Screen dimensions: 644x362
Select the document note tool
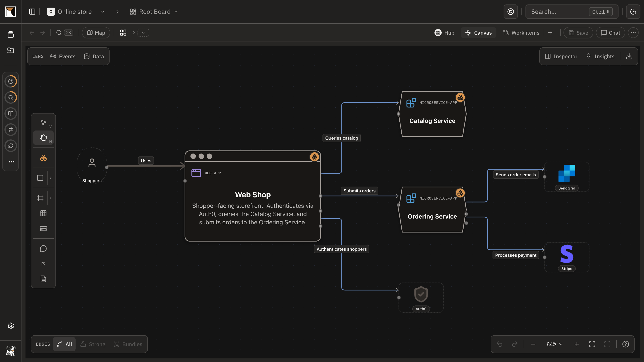[43, 279]
